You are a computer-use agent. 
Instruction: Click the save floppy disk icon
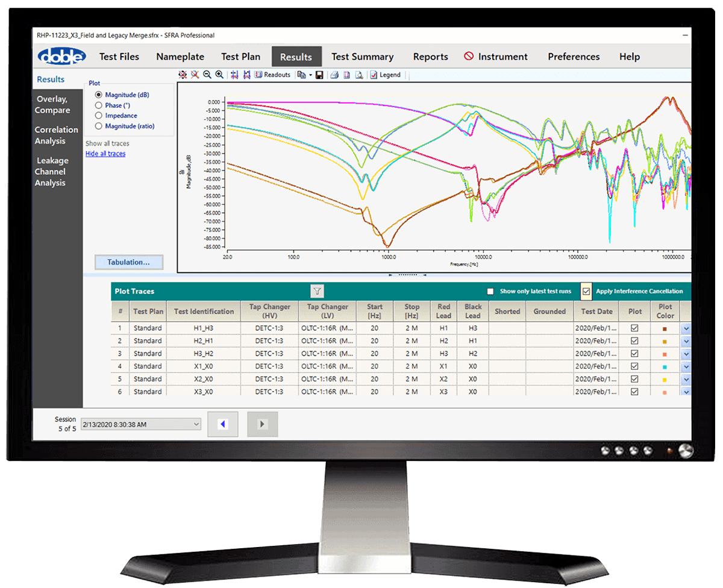pos(319,75)
